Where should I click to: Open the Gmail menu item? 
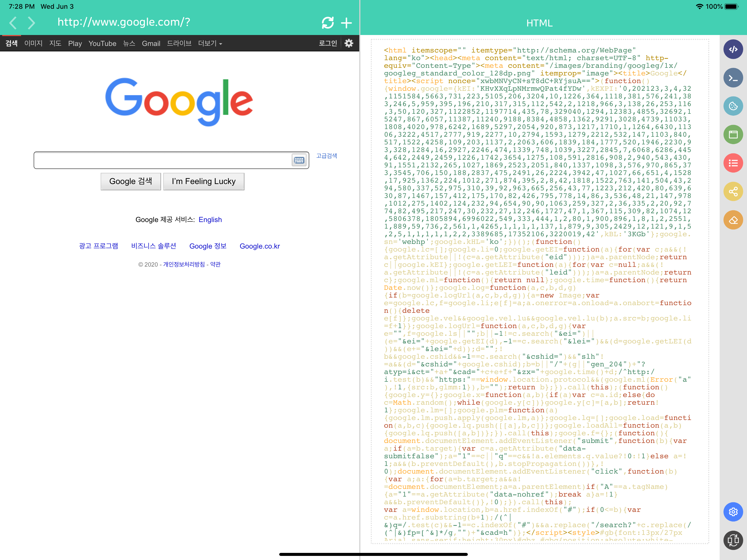(151, 43)
